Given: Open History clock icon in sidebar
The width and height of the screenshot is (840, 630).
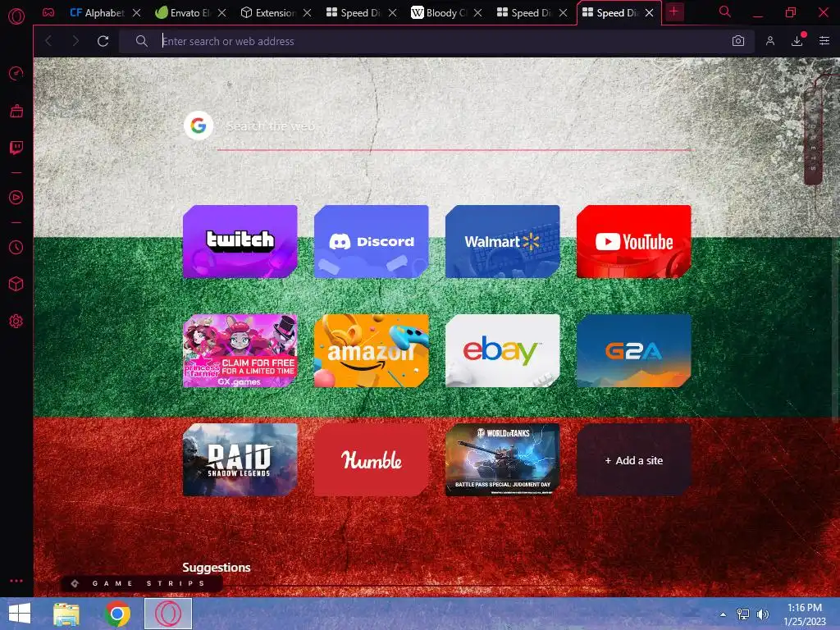Looking at the screenshot, I should pos(16,248).
